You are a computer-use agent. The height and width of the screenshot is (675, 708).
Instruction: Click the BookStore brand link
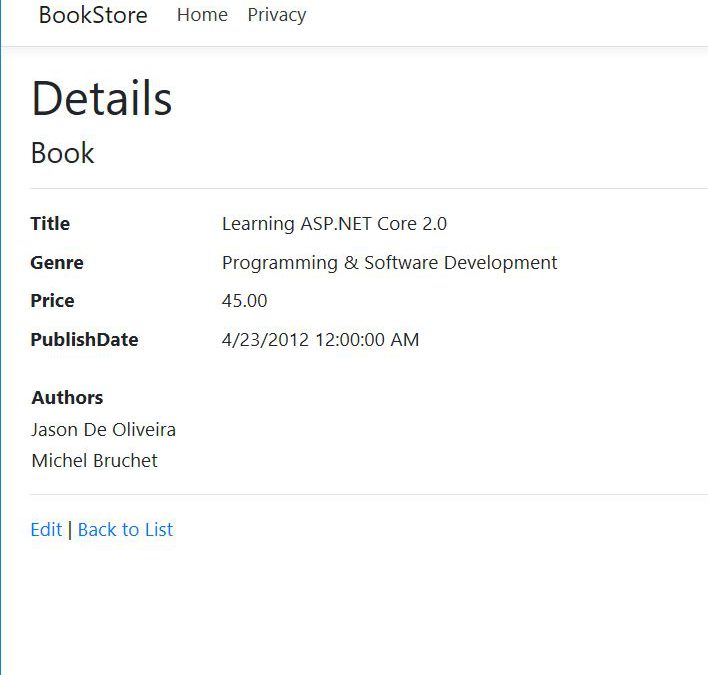coord(92,15)
